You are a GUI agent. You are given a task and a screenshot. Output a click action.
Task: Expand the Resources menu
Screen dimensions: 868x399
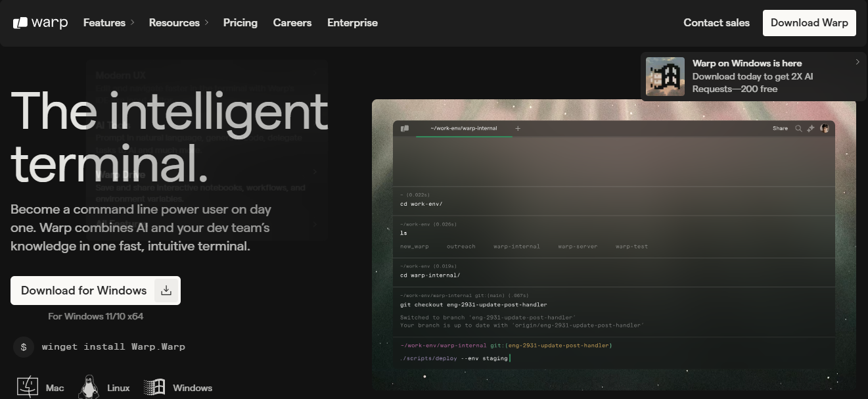coord(179,22)
